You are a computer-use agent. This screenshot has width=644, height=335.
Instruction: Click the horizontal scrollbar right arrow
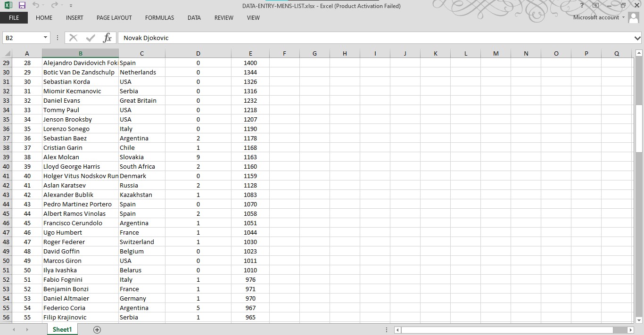630,330
